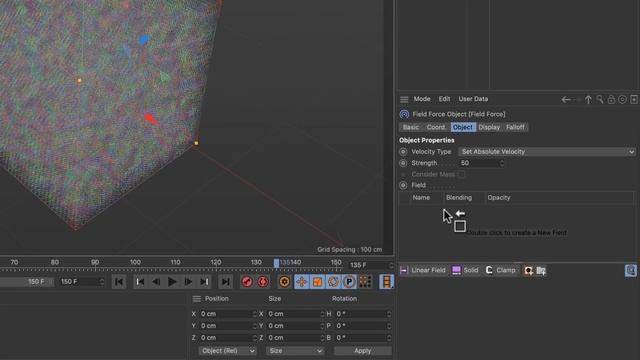Switch to the Basic tab

coord(411,127)
